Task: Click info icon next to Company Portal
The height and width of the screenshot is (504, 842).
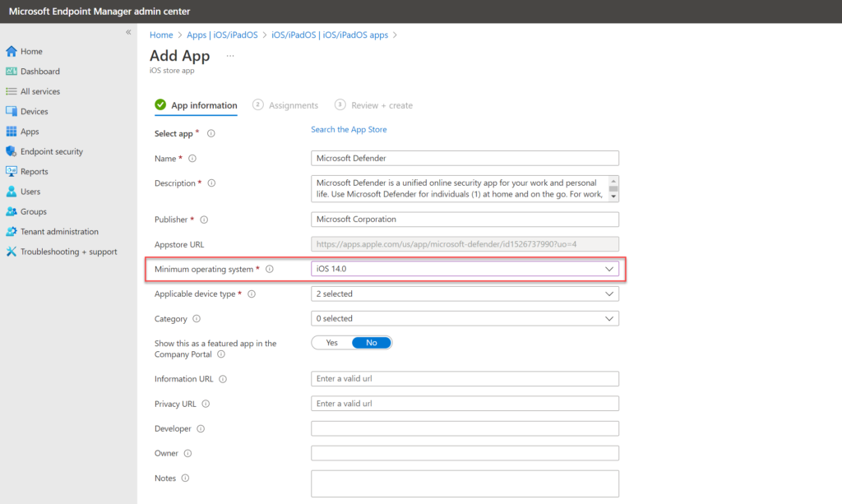Action: click(221, 354)
